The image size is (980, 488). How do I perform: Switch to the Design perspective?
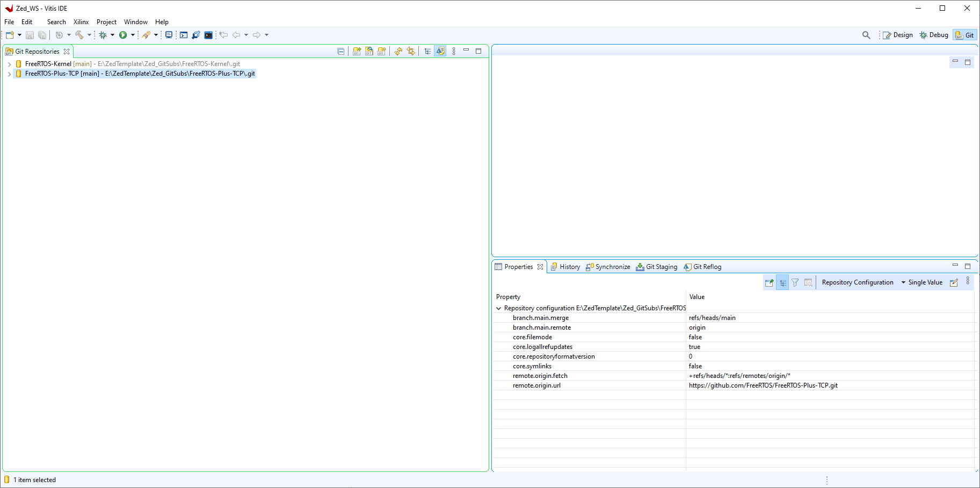click(898, 35)
